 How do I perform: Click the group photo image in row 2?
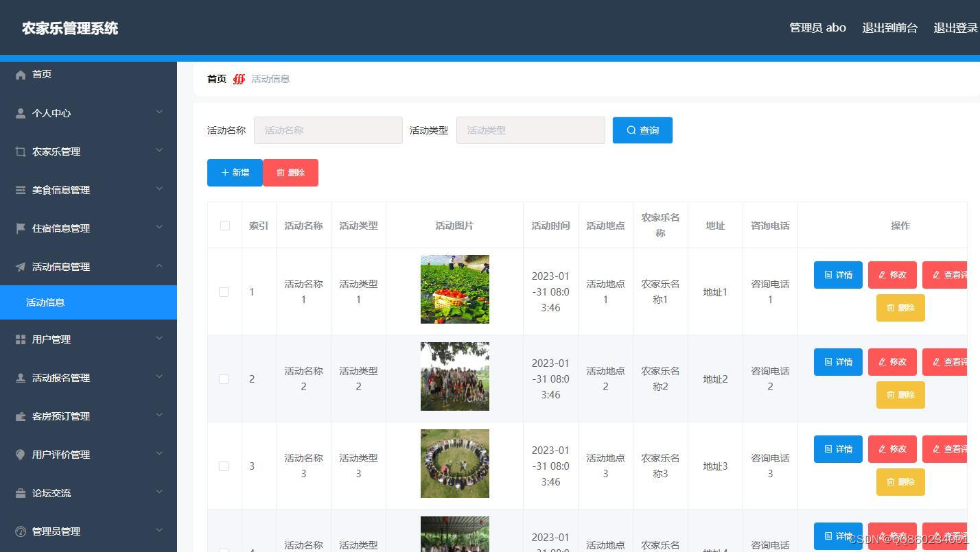point(455,376)
